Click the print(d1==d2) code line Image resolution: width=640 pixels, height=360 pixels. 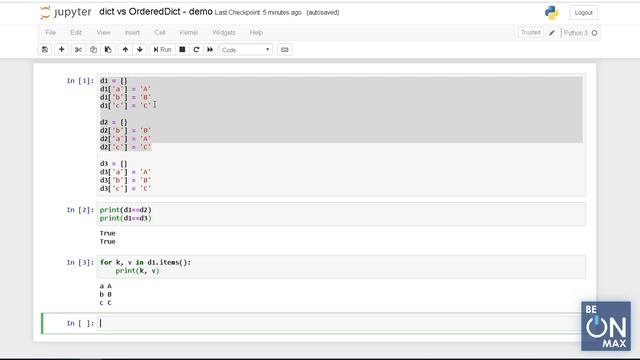pos(125,209)
